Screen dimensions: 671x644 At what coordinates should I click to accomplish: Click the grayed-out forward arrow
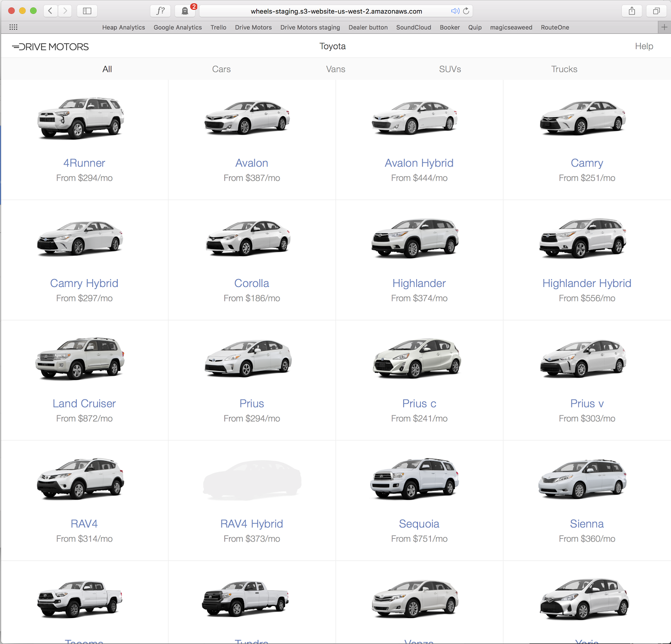pyautogui.click(x=64, y=11)
